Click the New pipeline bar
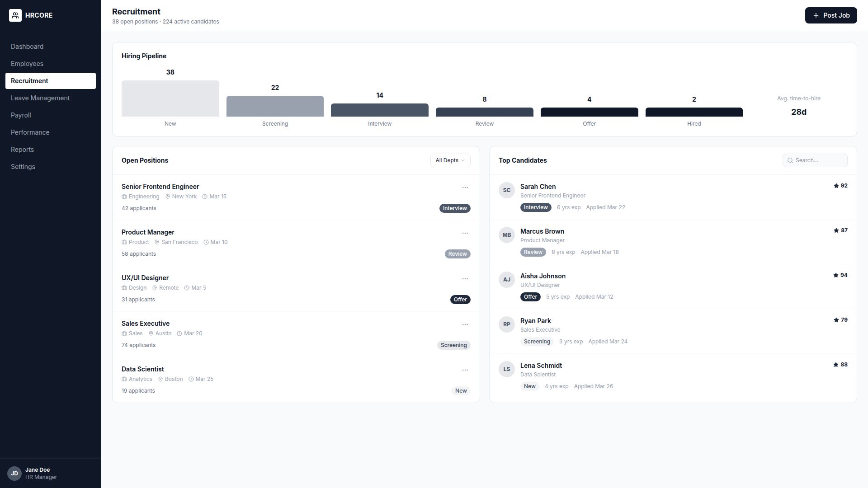The image size is (868, 488). (170, 99)
